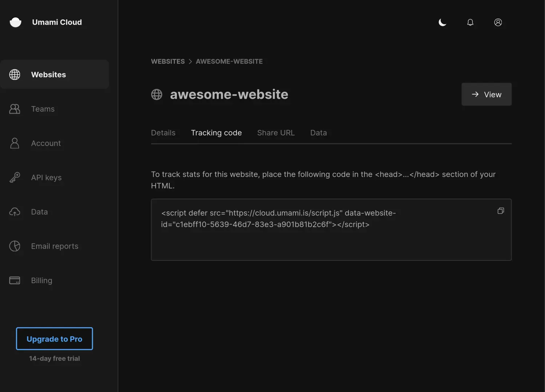This screenshot has height=392, width=545.
Task: Open Teams via its sidebar icon
Action: click(x=15, y=109)
